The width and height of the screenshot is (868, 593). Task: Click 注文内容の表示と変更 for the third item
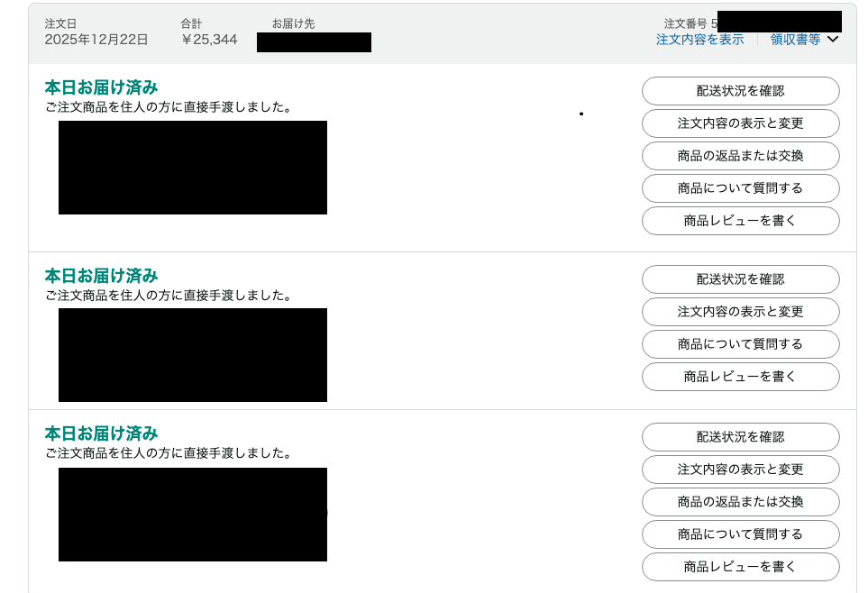pyautogui.click(x=740, y=470)
